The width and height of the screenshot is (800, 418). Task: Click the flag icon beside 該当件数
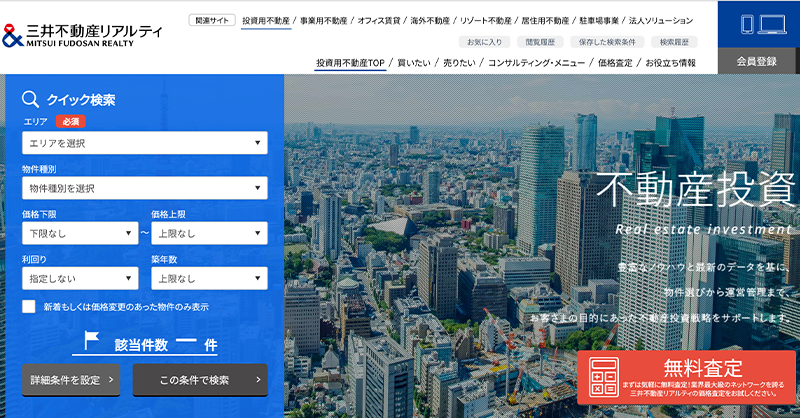[92, 343]
